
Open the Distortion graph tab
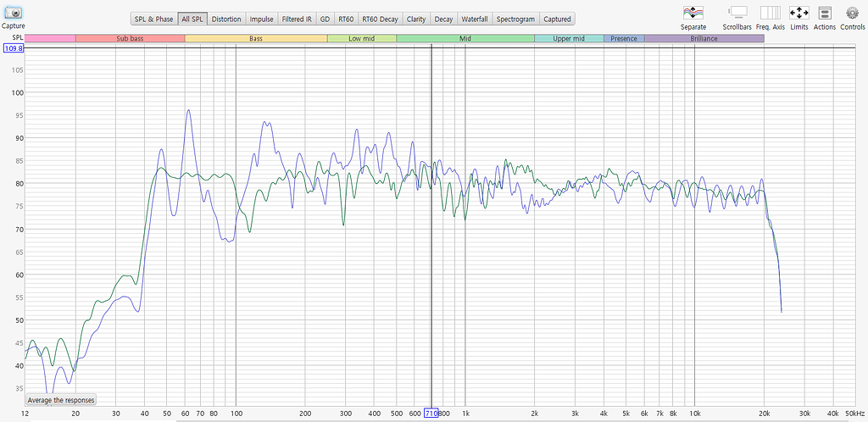226,19
